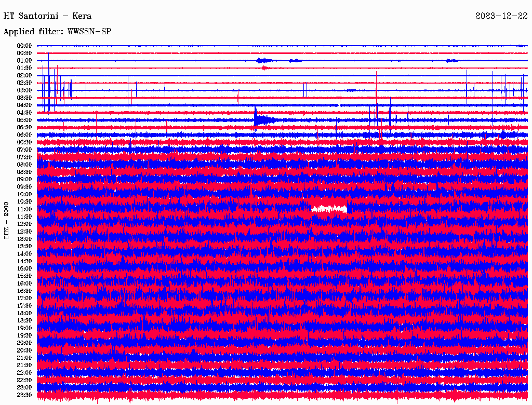The height and width of the screenshot is (405, 532).
Task: Click the 23:30 time label
Action: [24, 395]
